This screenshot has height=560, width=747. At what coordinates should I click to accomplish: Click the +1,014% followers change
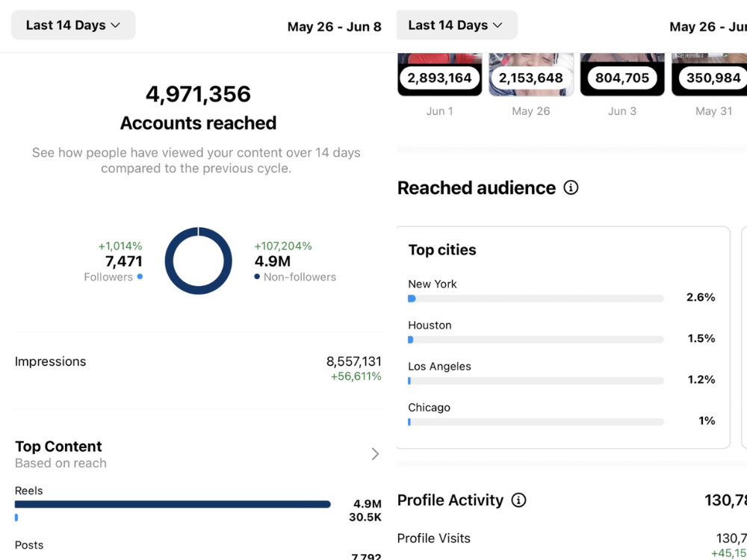coord(120,246)
